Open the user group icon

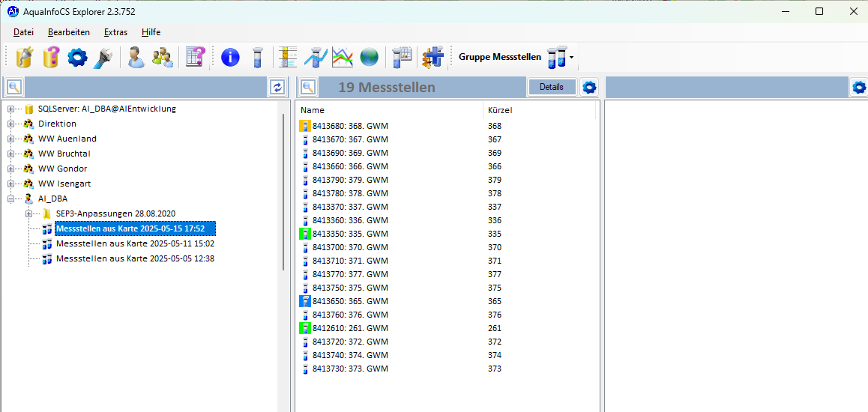click(163, 57)
